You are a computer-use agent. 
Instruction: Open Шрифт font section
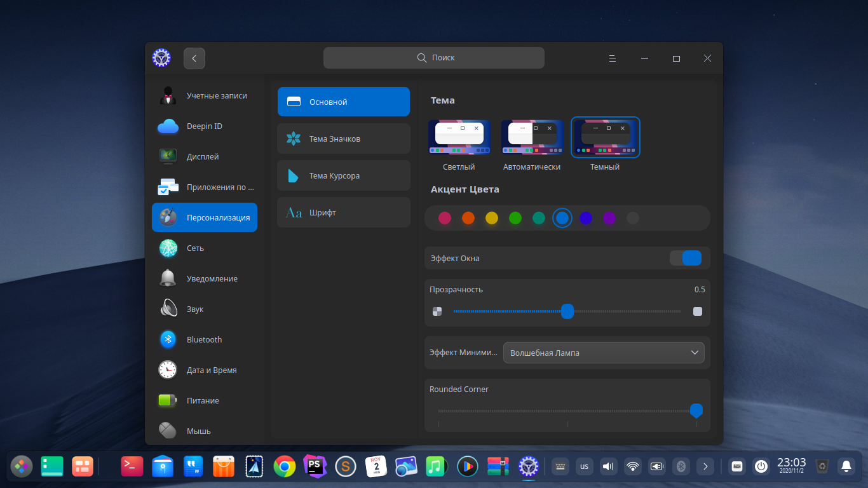pyautogui.click(x=344, y=212)
